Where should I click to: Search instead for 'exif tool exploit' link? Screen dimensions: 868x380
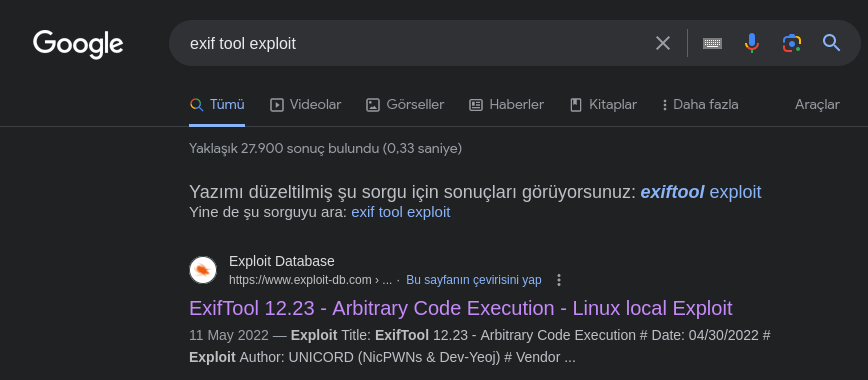point(401,212)
